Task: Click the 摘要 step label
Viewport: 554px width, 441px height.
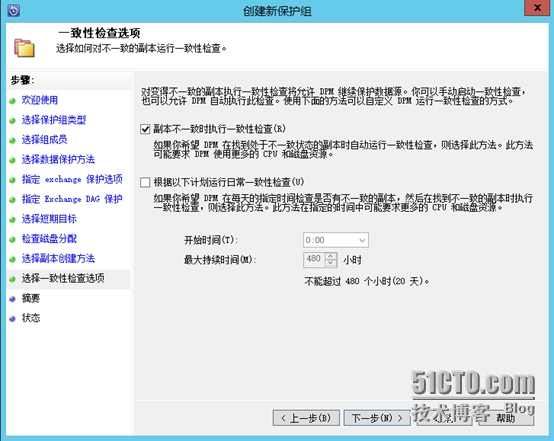Action: click(x=31, y=298)
